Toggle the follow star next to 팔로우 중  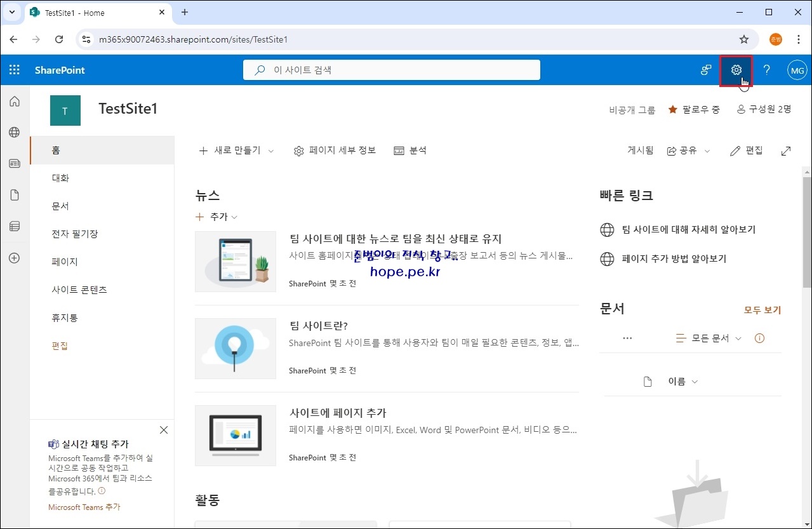click(x=673, y=109)
